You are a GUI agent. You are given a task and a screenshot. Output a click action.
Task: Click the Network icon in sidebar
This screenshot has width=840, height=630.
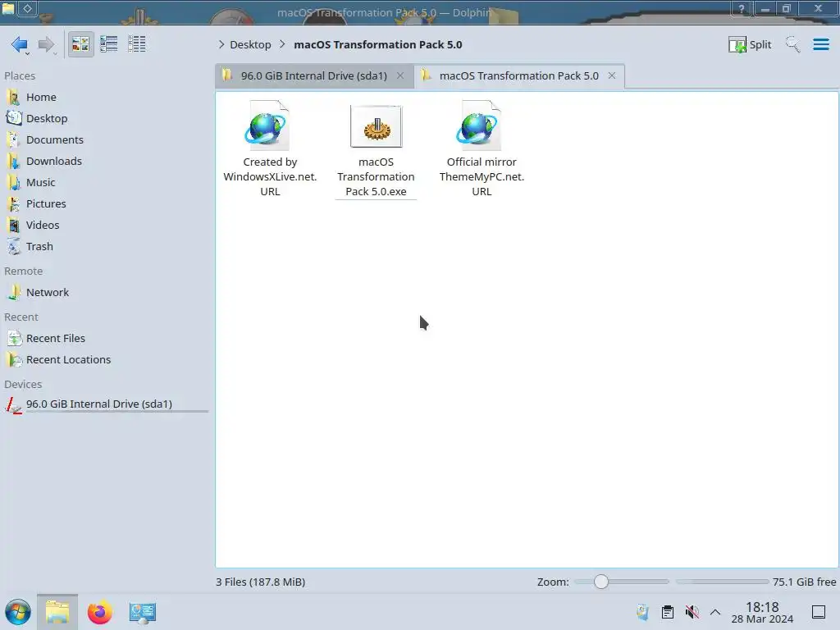coord(14,293)
